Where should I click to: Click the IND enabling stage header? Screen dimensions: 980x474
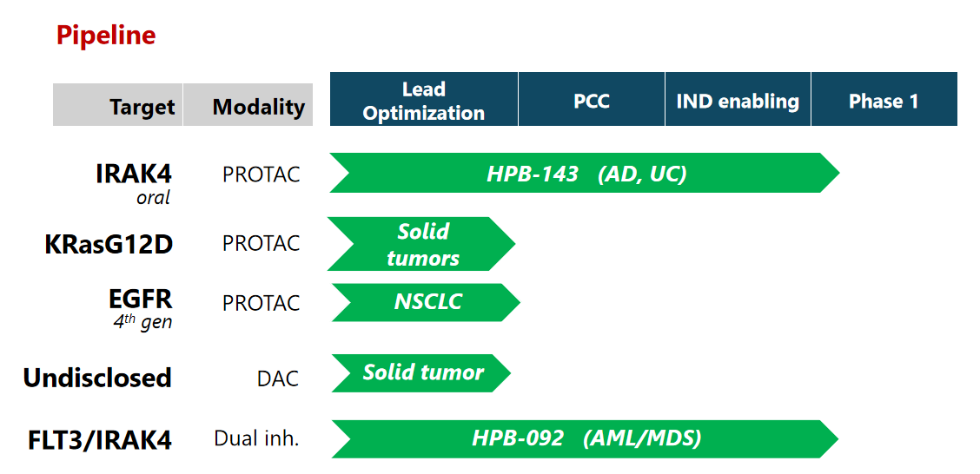(738, 99)
